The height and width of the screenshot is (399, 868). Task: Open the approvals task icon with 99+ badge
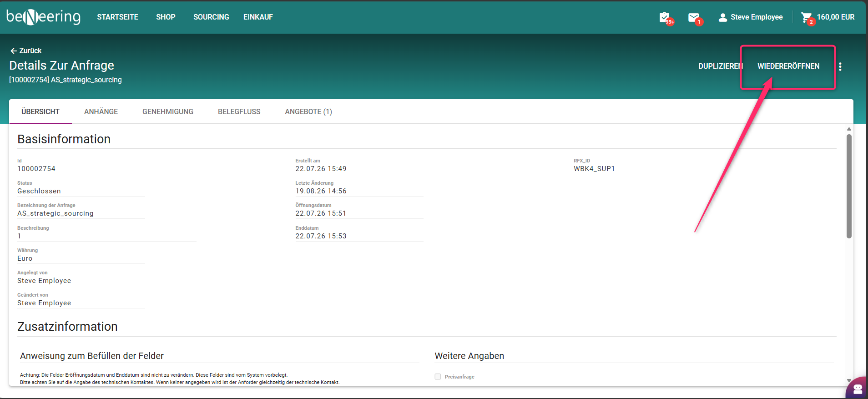pos(666,18)
